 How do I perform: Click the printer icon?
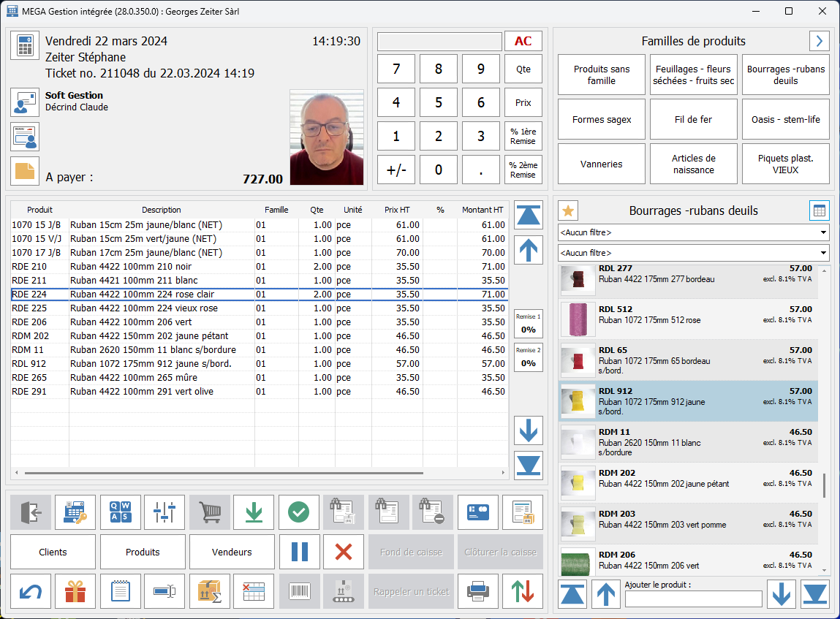[x=477, y=591]
